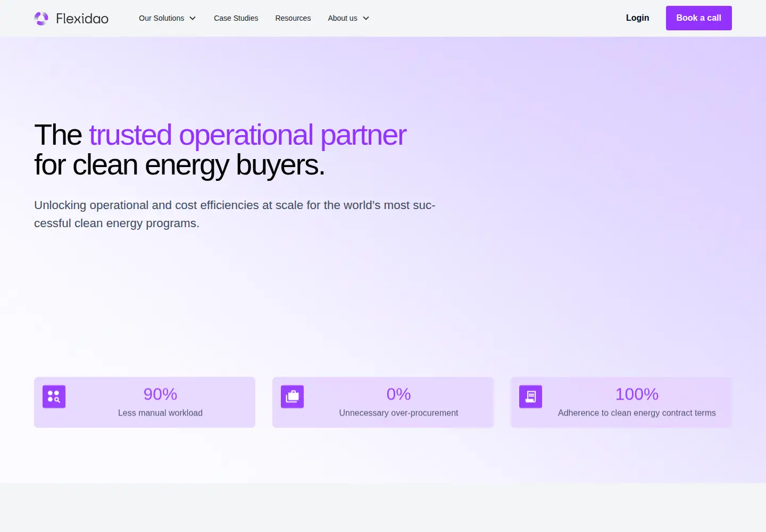Click the 100% statistic value

click(x=637, y=394)
